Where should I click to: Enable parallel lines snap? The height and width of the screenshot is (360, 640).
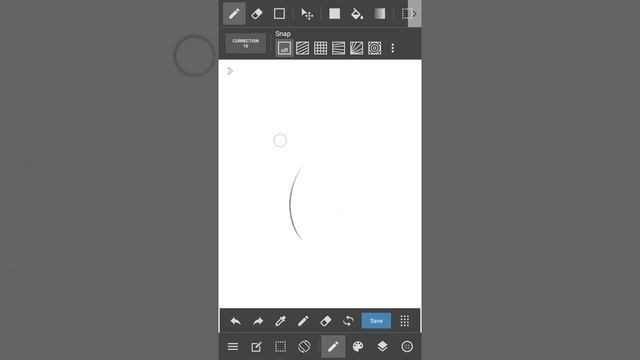(302, 48)
